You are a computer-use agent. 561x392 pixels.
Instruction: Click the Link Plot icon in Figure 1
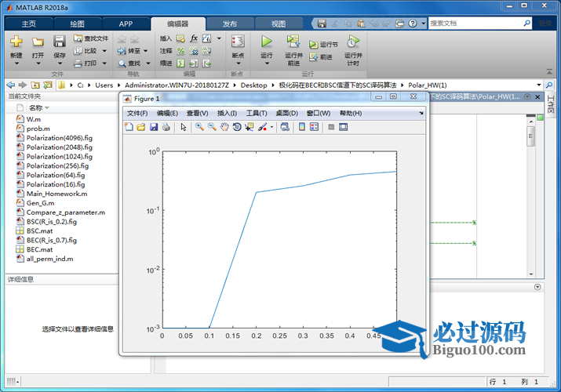click(285, 127)
